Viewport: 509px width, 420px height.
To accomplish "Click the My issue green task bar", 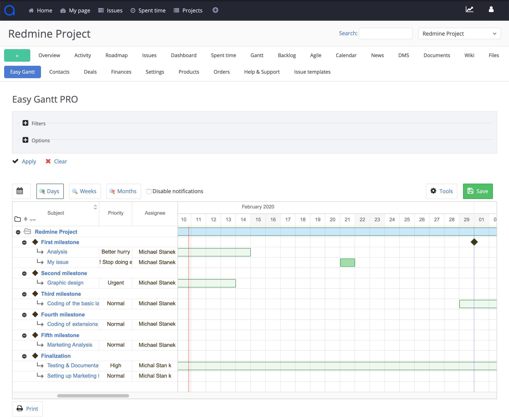I will [348, 262].
